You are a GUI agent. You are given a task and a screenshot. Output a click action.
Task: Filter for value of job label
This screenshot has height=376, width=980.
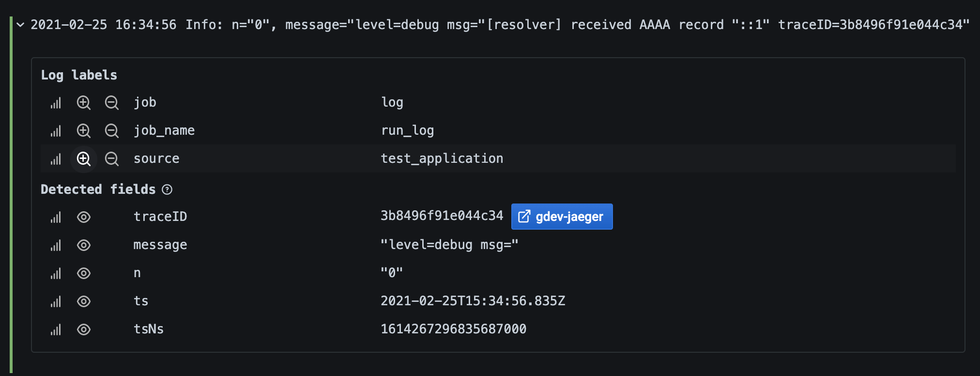click(84, 103)
